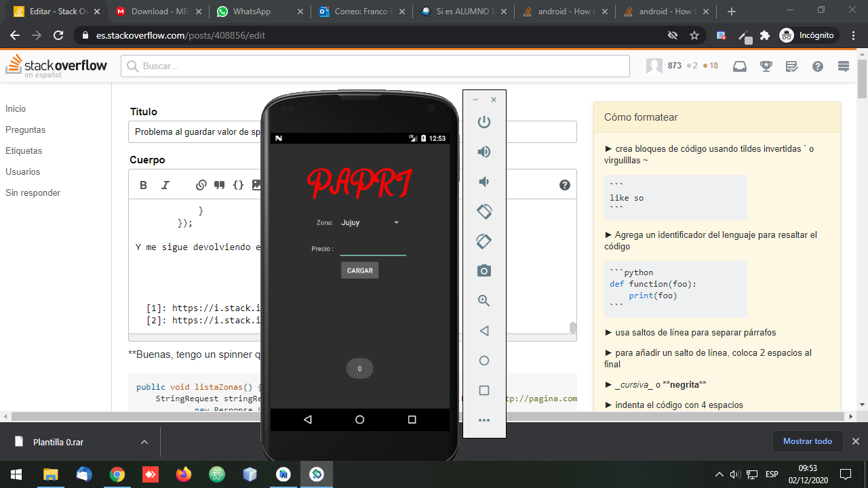Apply italic formatting in editor toolbar
This screenshot has width=868, height=488.
pyautogui.click(x=165, y=185)
